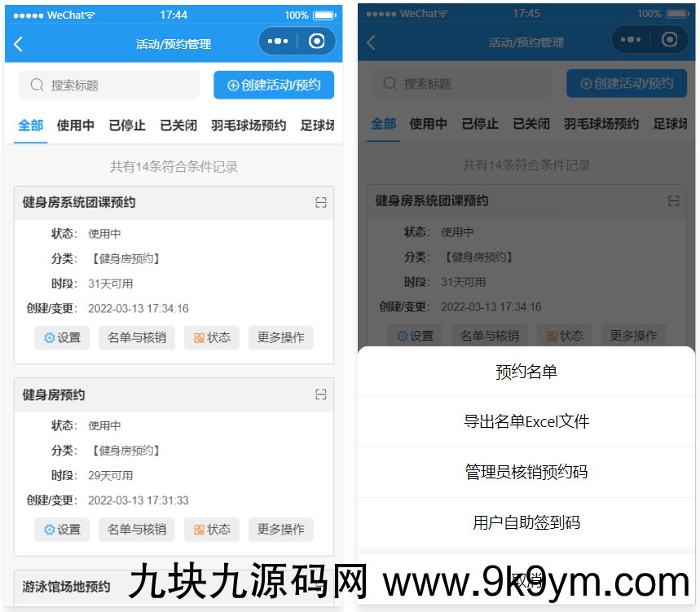Tap 31天可用 value on left screen
The image size is (700, 612).
point(110,284)
